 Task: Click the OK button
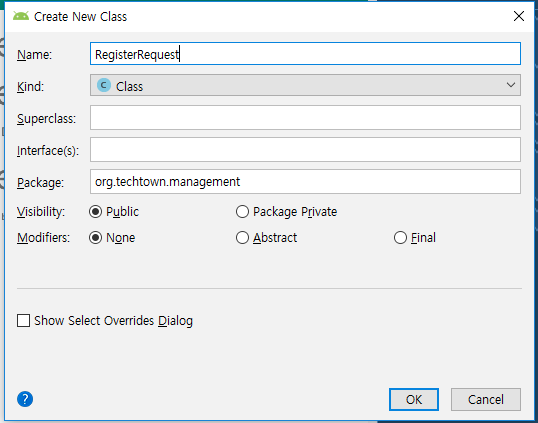[414, 399]
